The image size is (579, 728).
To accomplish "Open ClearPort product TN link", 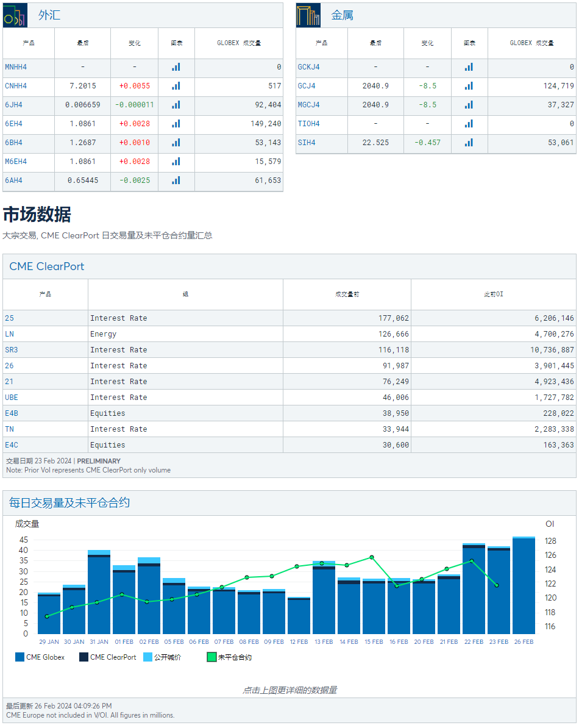I will [9, 429].
